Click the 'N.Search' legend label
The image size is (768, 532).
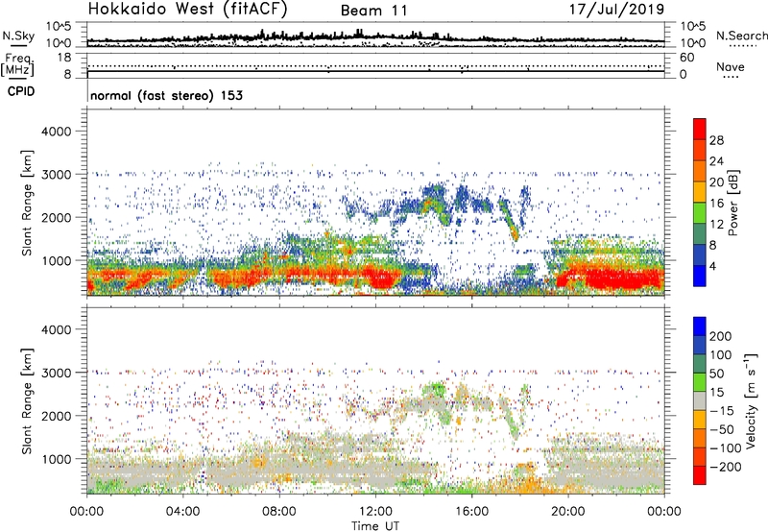coord(741,36)
